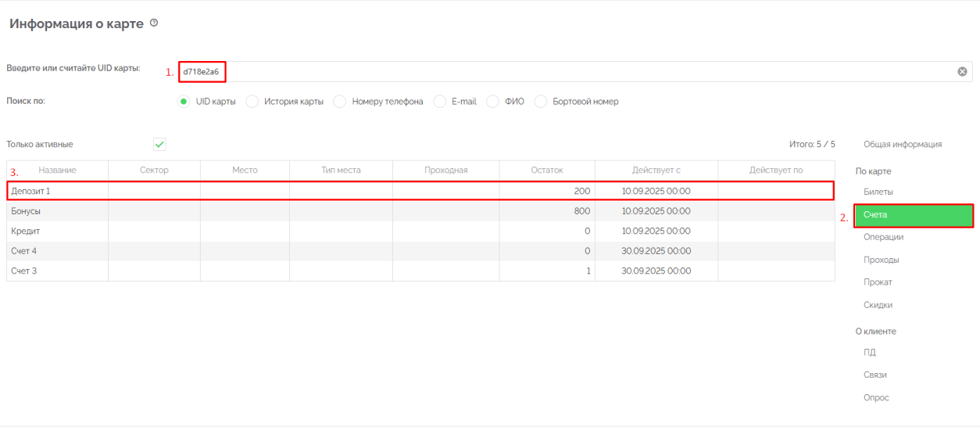This screenshot has height=427, width=980.
Task: Choose the E-mail search radio button
Action: click(440, 102)
